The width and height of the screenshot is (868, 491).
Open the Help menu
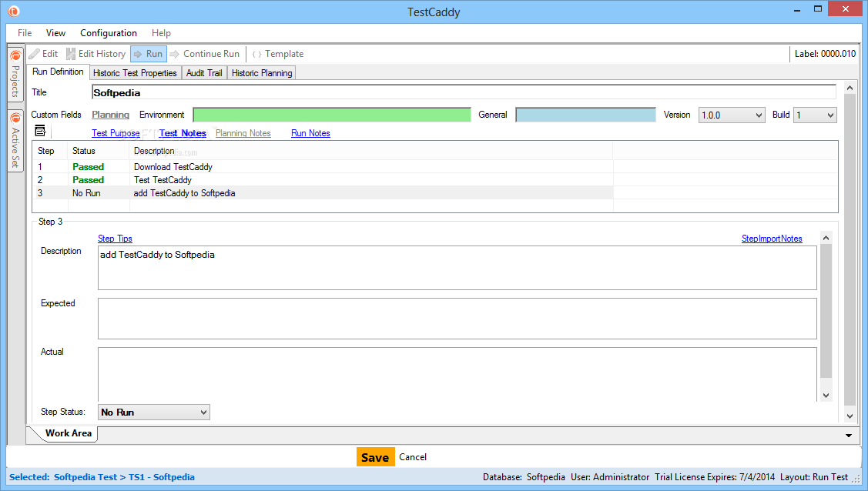pos(161,33)
